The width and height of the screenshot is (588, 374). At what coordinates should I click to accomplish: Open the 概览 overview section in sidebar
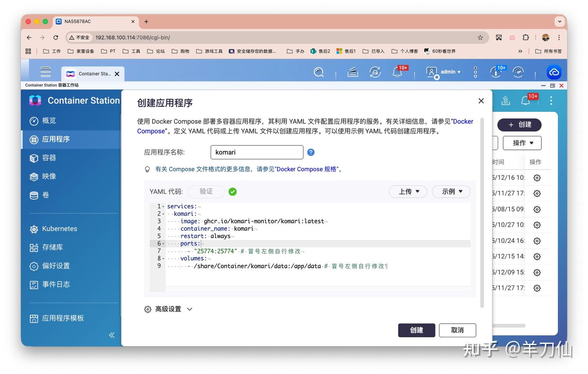tap(49, 120)
